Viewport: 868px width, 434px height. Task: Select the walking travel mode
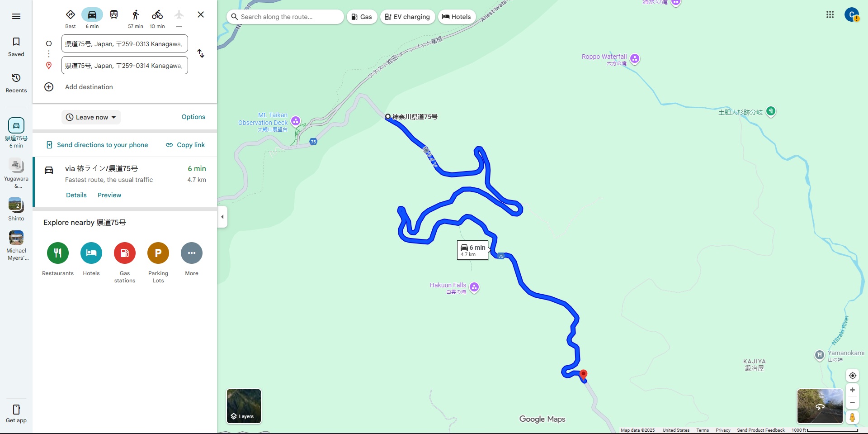136,19
